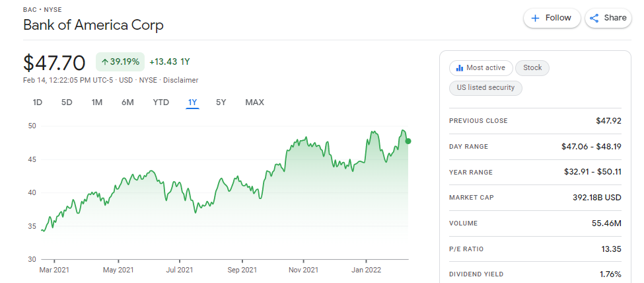
Task: Click the DAY RANGE label
Action: click(468, 146)
